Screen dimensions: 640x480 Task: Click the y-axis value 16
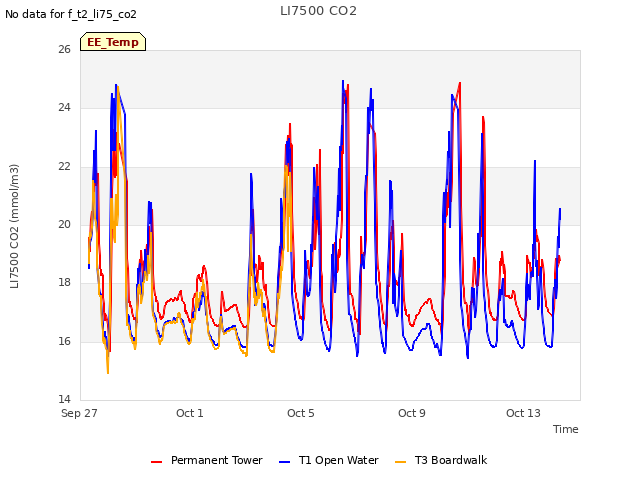(x=64, y=341)
